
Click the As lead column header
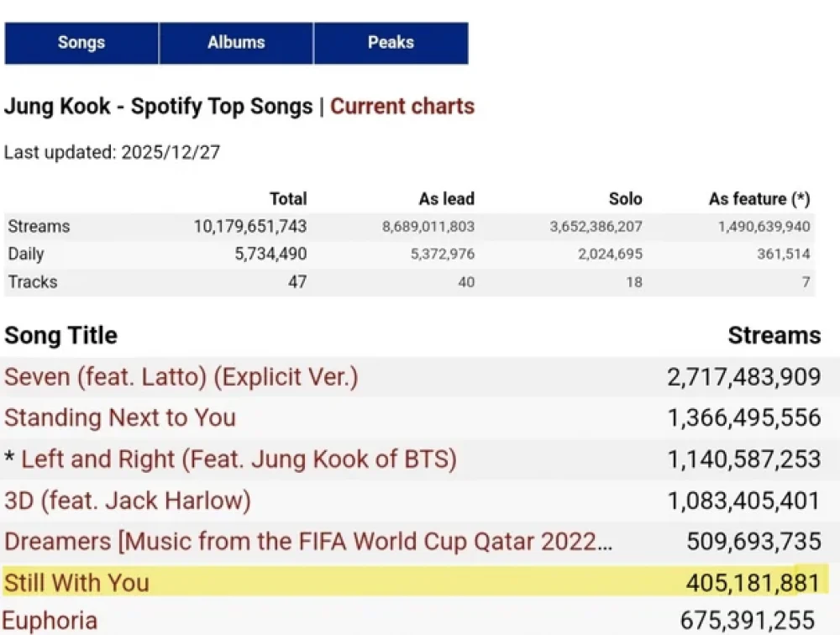click(x=446, y=199)
